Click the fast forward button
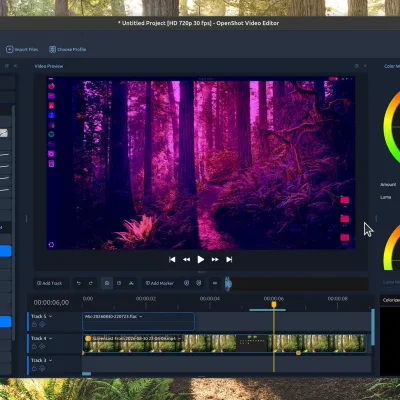This screenshot has height=400, width=400. (x=215, y=259)
